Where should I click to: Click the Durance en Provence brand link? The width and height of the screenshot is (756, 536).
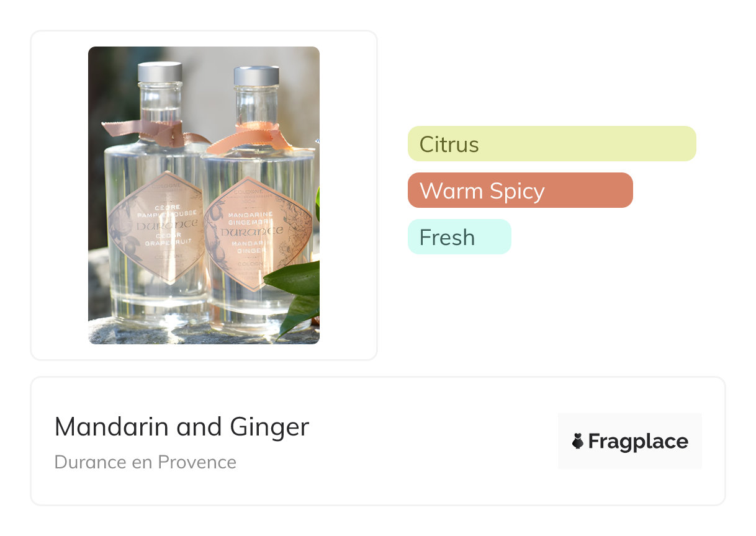click(x=145, y=462)
